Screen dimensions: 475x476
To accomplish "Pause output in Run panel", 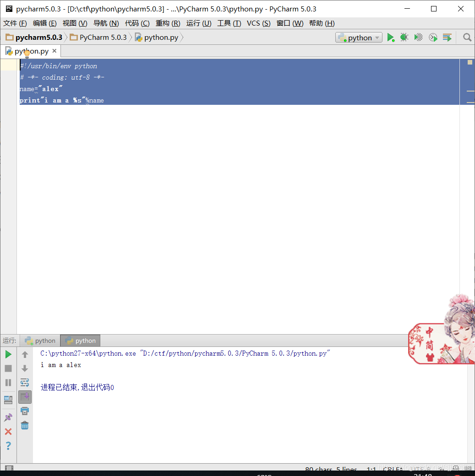I will (8, 383).
